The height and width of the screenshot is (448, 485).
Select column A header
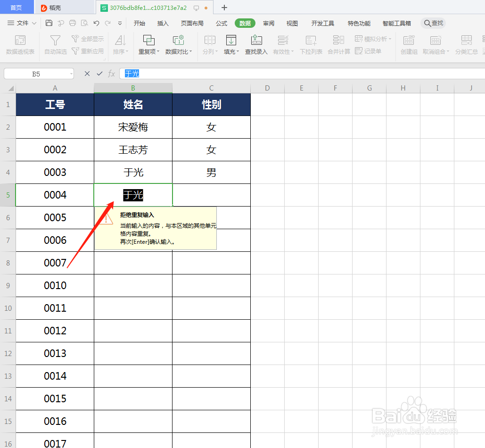tap(55, 88)
